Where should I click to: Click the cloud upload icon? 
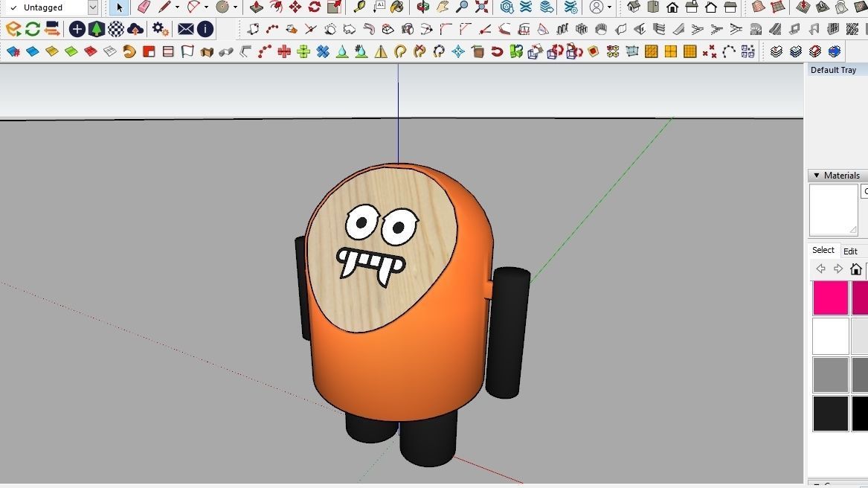point(135,29)
